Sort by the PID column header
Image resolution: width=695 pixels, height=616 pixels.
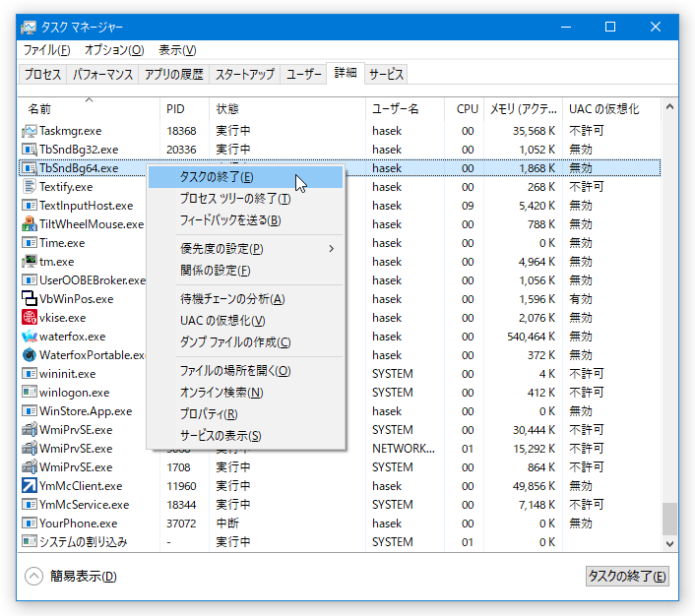tap(184, 108)
